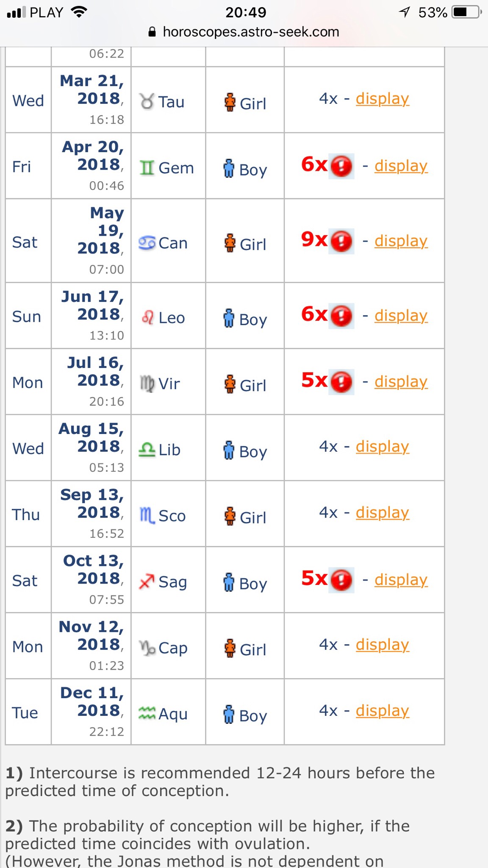
Task: Tap the Sagittarius arrow icon
Action: click(147, 581)
